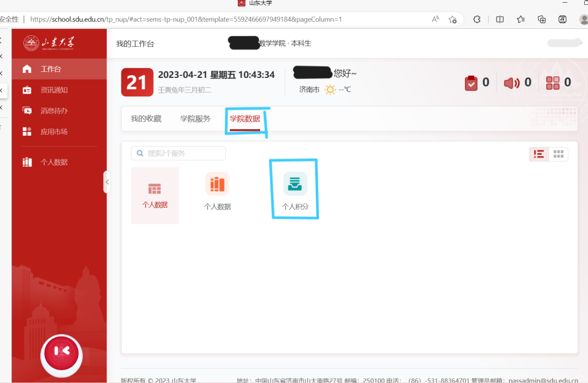Switch to the 学院服务 tab
The width and height of the screenshot is (588, 383).
pos(195,119)
